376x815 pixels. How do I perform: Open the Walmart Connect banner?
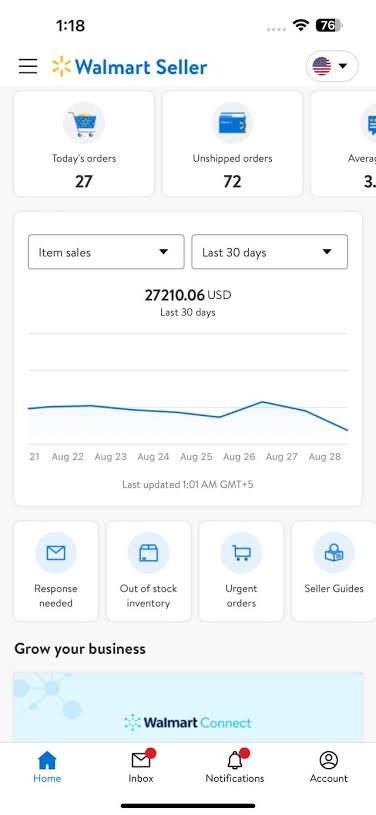point(188,707)
